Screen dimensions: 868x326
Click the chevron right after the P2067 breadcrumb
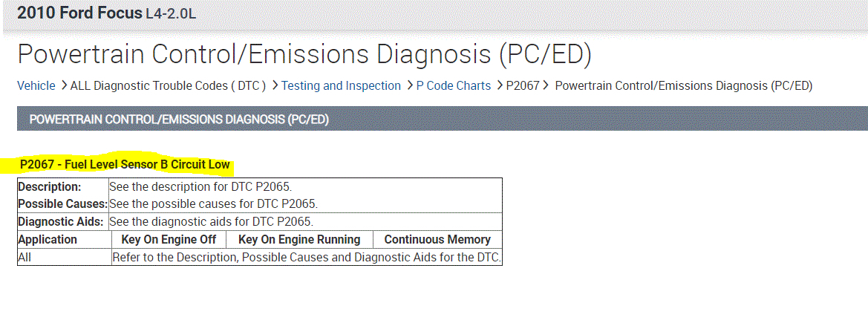(546, 85)
